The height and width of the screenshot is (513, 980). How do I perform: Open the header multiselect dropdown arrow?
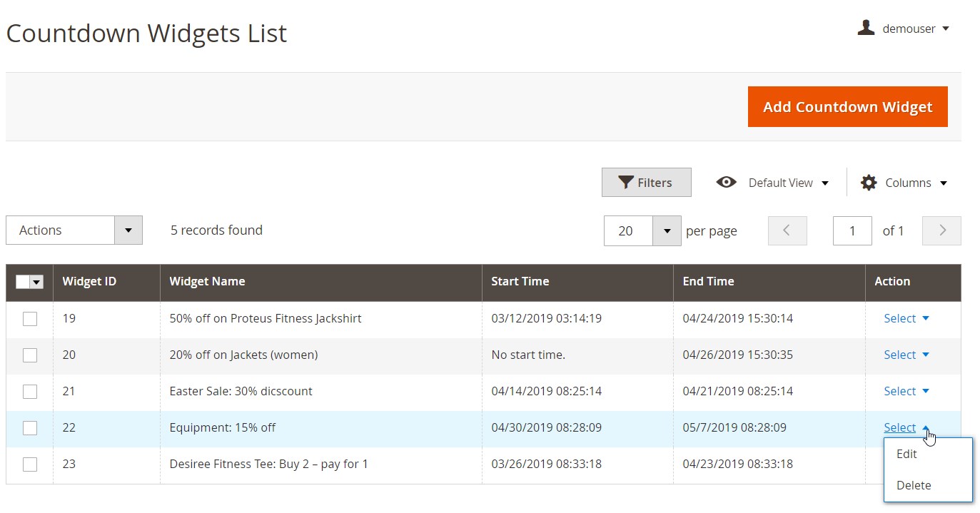click(x=36, y=282)
